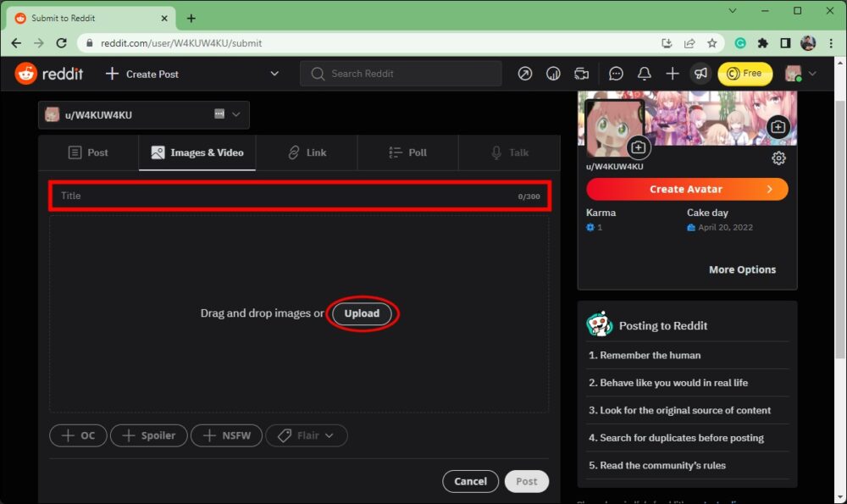Mark the post as NSFW

[226, 435]
